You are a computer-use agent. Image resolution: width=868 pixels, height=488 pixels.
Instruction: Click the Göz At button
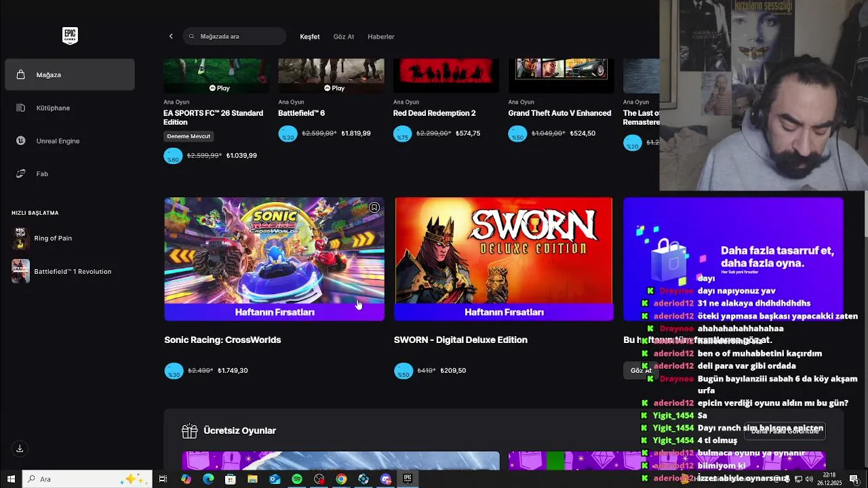point(640,371)
